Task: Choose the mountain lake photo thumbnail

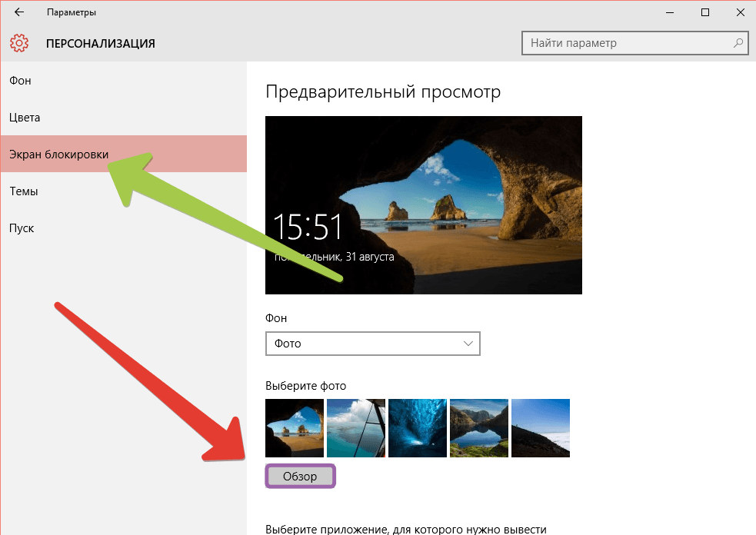Action: [x=479, y=428]
